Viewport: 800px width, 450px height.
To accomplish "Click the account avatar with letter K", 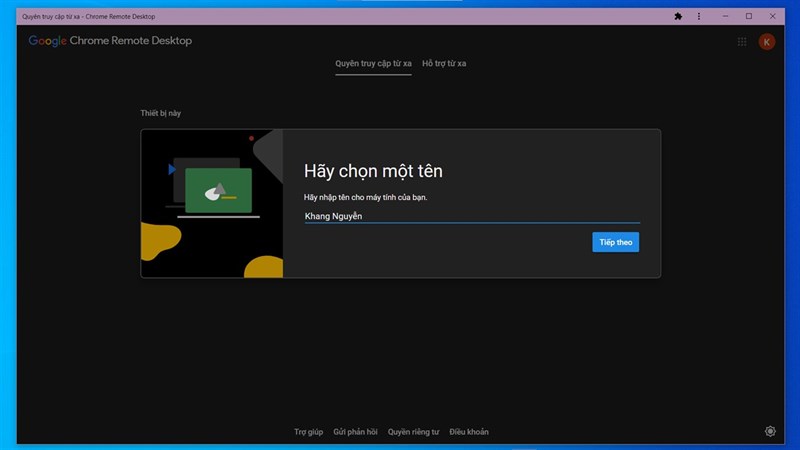I will 767,42.
